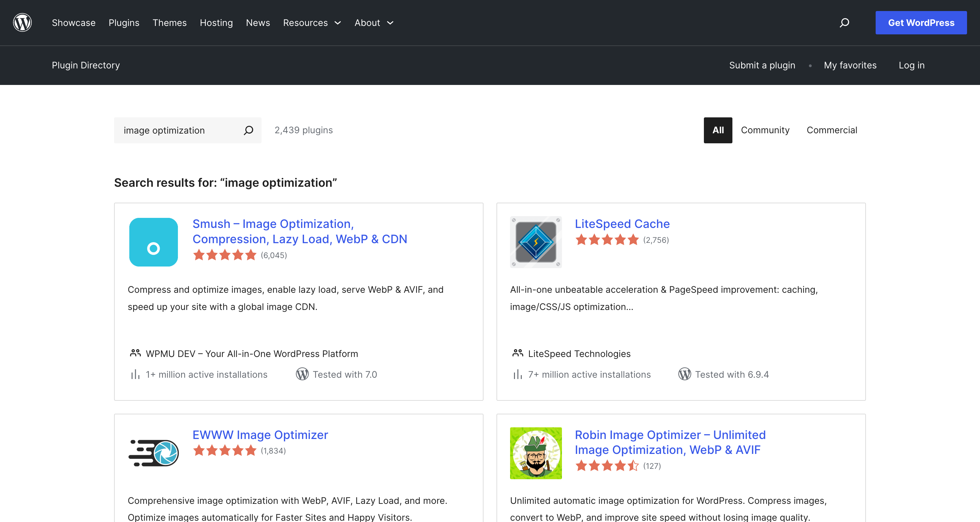Click the Get WordPress button

(x=921, y=23)
